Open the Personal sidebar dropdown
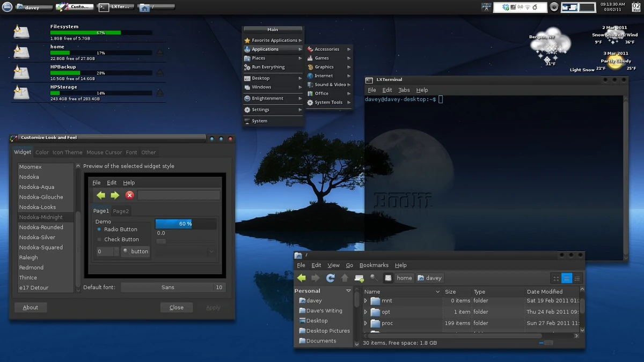 pyautogui.click(x=348, y=291)
